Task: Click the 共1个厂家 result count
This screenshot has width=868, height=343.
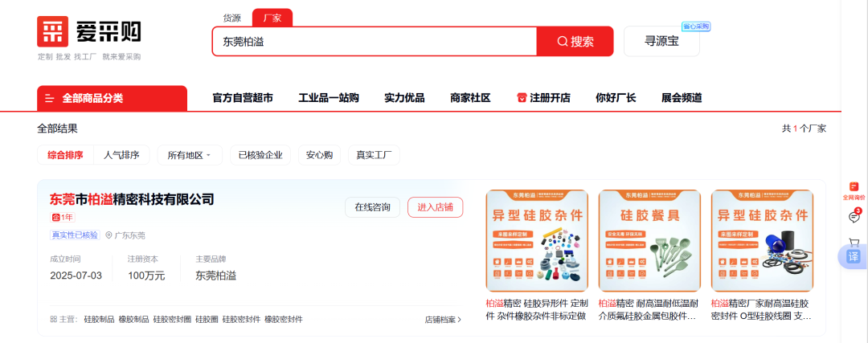Action: 804,129
